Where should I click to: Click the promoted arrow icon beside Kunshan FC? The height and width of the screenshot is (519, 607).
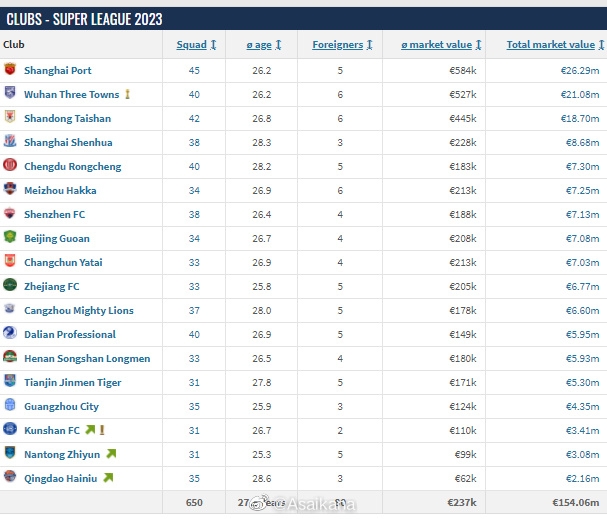pyautogui.click(x=90, y=430)
